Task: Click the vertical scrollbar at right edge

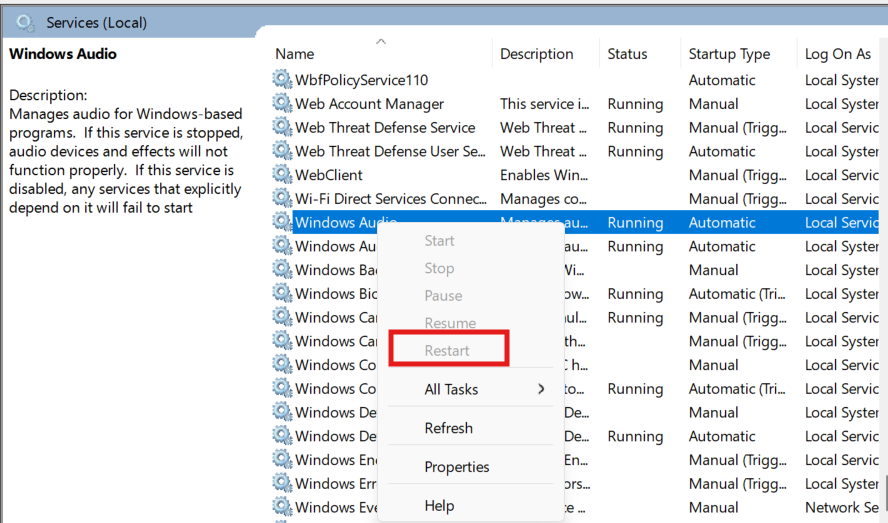Action: pyautogui.click(x=885, y=495)
